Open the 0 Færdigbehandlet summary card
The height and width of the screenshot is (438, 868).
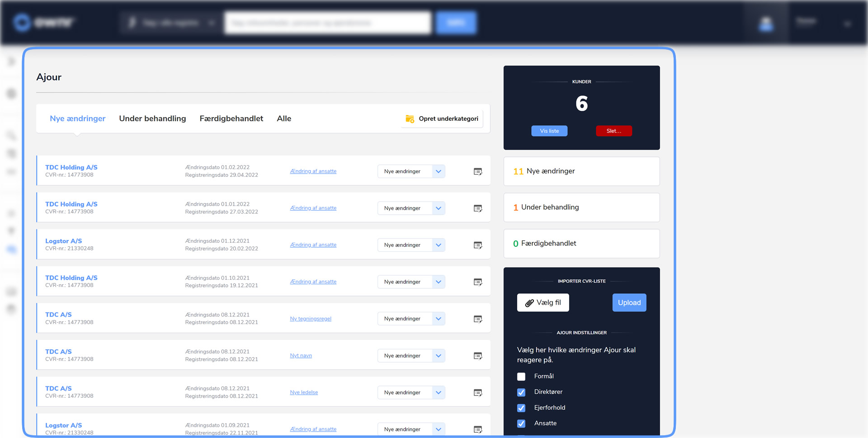tap(581, 244)
